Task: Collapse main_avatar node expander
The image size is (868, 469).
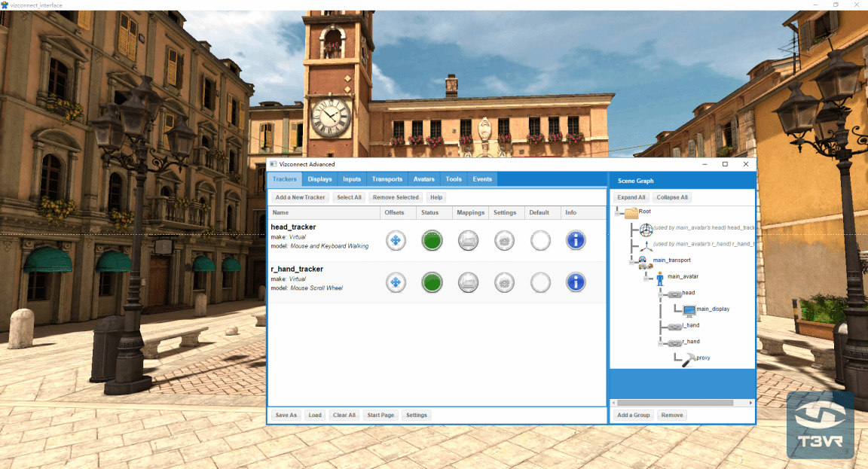Action: (x=647, y=277)
